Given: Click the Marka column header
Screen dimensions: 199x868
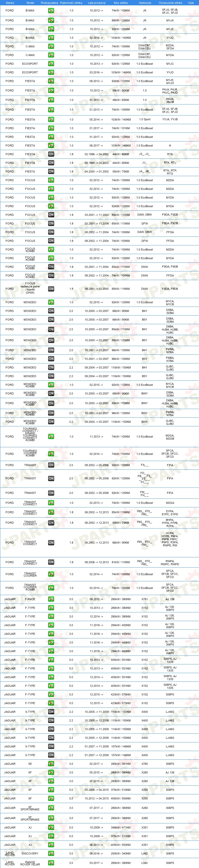Looking at the screenshot, I should click(x=10, y=3).
